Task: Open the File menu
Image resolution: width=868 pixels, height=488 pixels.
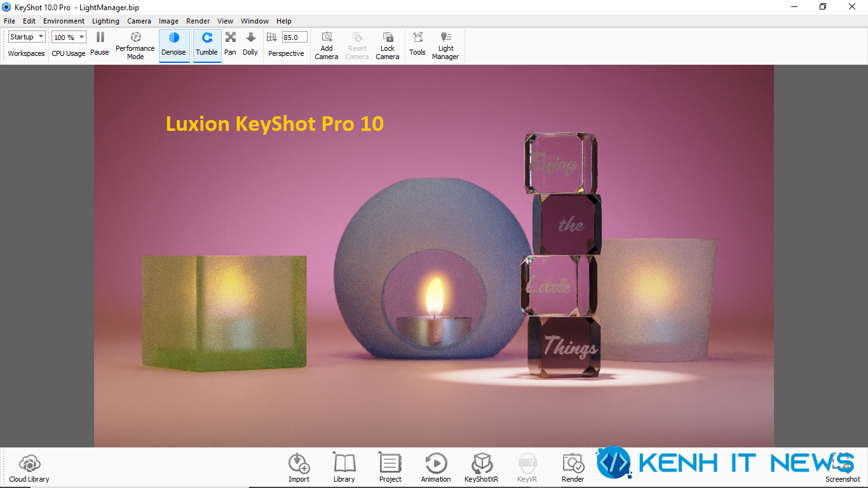Action: (10, 21)
